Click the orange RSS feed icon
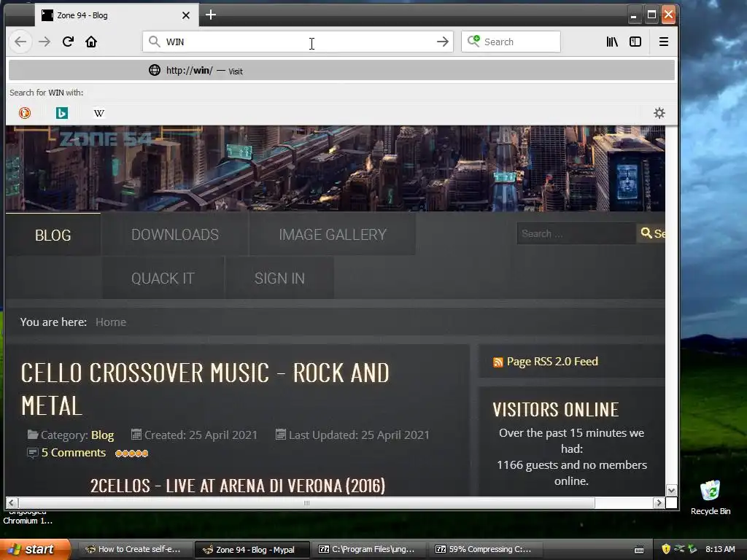 [498, 362]
